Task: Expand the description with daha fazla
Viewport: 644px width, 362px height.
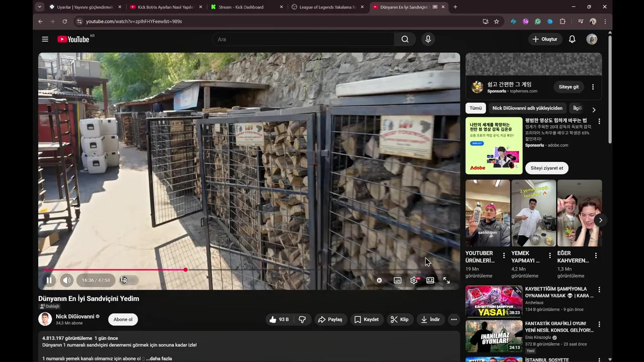Action: [x=159, y=358]
